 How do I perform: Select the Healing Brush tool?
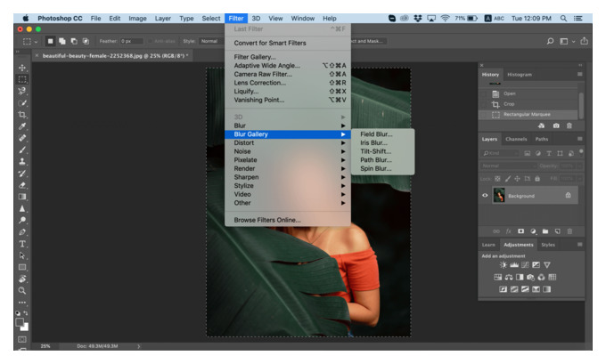click(22, 138)
